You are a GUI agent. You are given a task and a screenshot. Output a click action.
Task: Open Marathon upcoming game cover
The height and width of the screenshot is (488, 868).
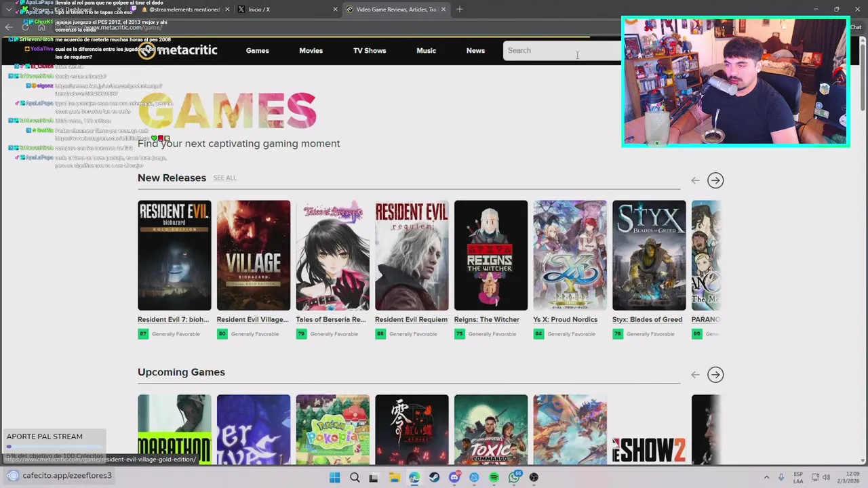(x=174, y=430)
